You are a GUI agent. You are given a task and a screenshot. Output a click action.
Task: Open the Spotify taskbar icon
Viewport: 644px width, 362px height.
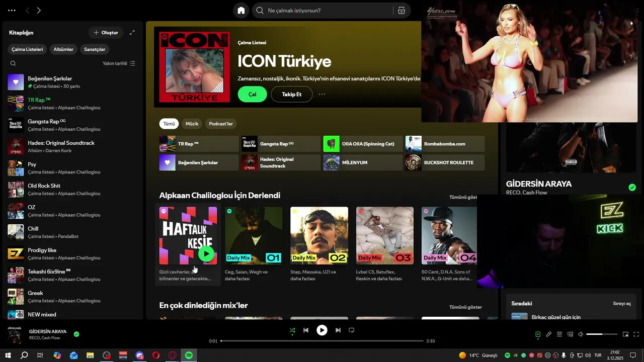[189, 355]
